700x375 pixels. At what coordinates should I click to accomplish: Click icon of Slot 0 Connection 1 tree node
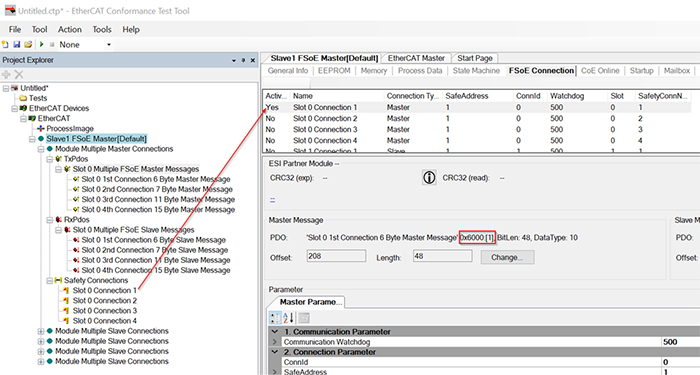[x=66, y=291]
